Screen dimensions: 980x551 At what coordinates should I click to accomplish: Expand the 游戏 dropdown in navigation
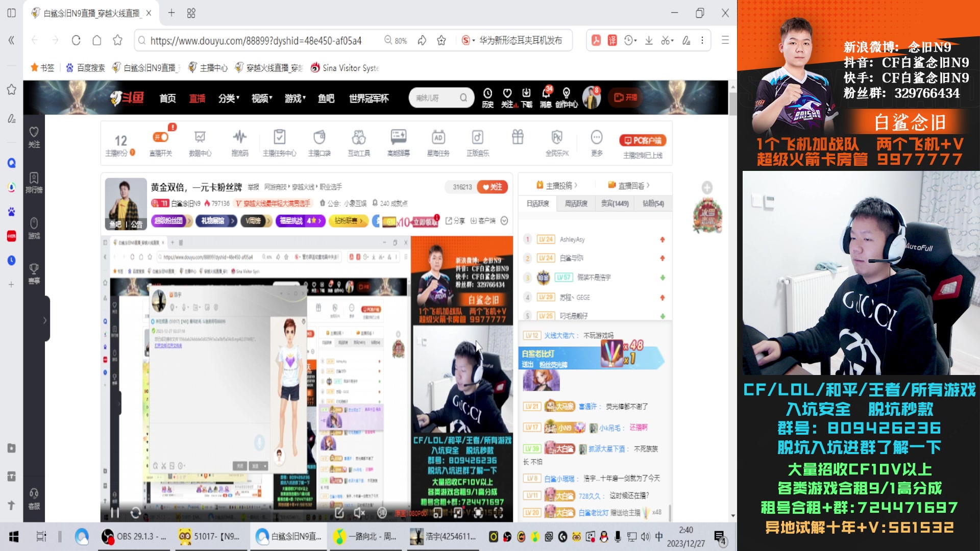tap(295, 98)
